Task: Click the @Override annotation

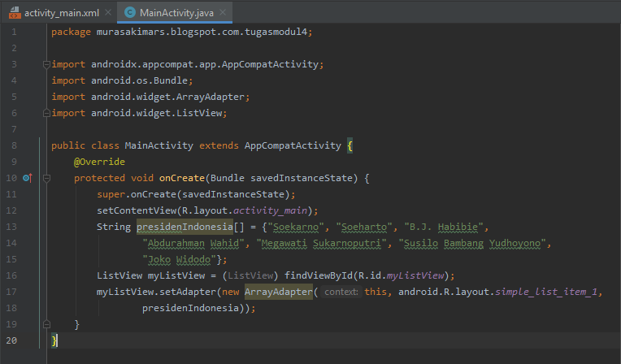Action: point(99,162)
